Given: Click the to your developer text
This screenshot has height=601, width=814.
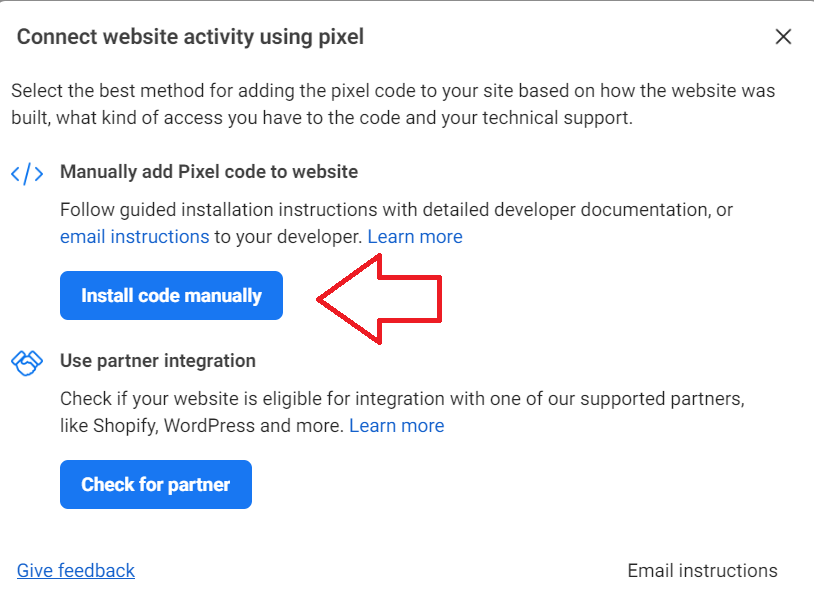Looking at the screenshot, I should point(288,237).
